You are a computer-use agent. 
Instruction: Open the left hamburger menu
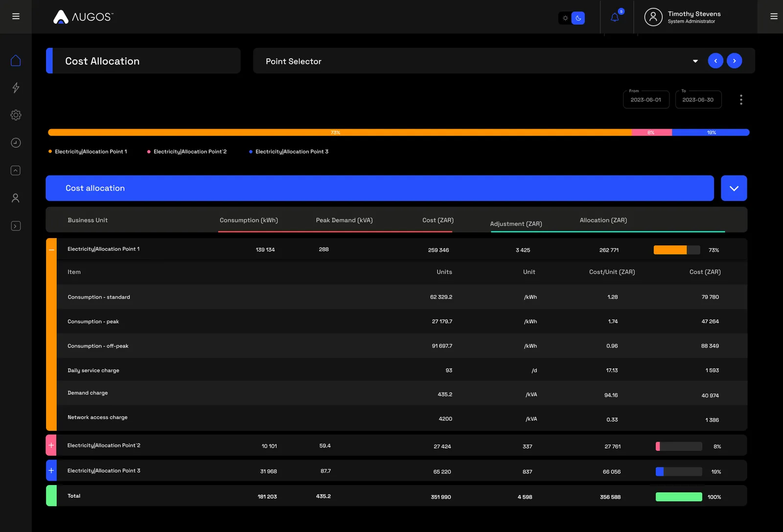click(x=16, y=17)
